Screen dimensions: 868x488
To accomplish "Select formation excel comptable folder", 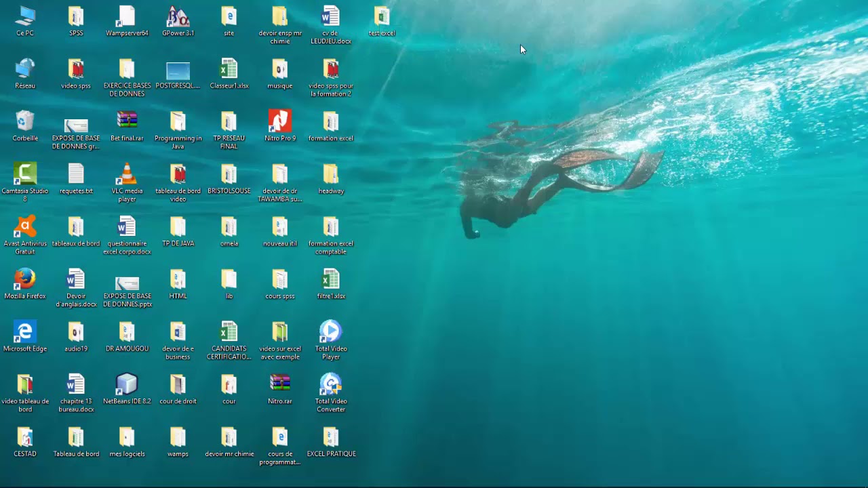I will pos(331,235).
